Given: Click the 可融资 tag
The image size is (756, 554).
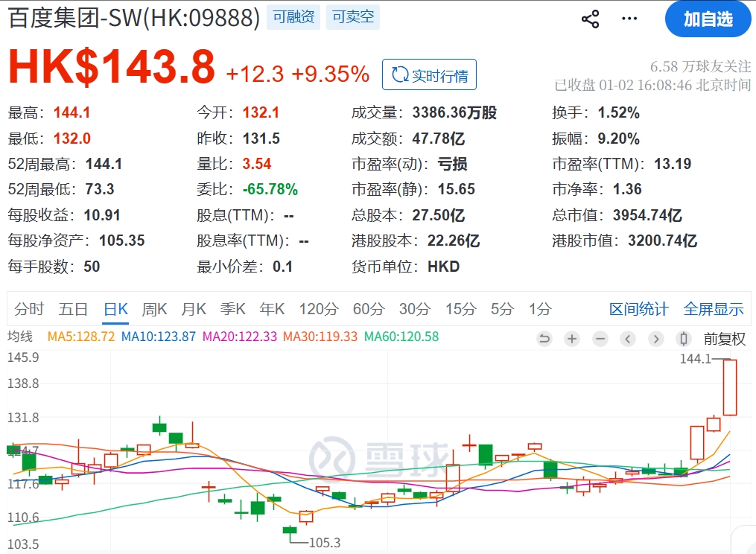Looking at the screenshot, I should pyautogui.click(x=293, y=17).
